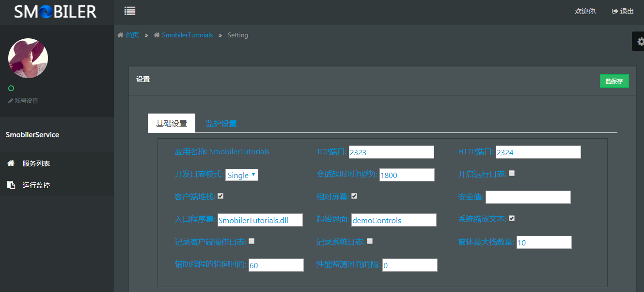Open the user avatar picture
644x292 pixels.
click(28, 58)
